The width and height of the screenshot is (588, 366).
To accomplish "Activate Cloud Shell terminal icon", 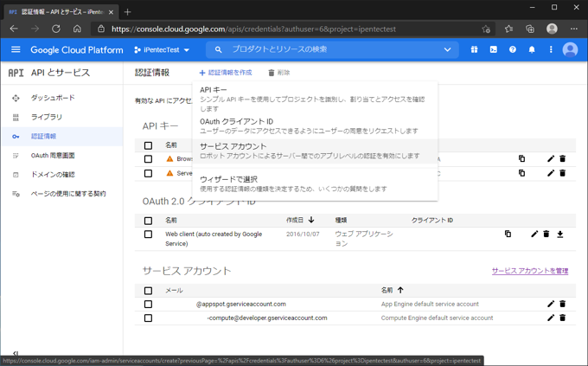I will coord(494,49).
